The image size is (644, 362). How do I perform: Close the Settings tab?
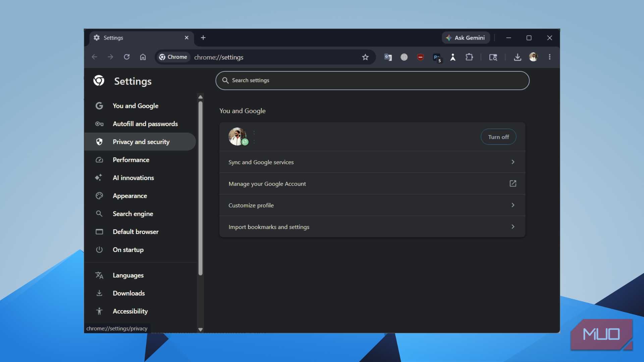pos(187,38)
